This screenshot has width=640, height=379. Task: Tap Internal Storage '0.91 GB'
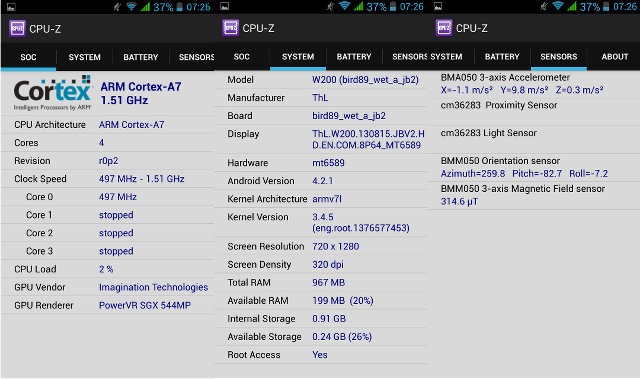[329, 319]
